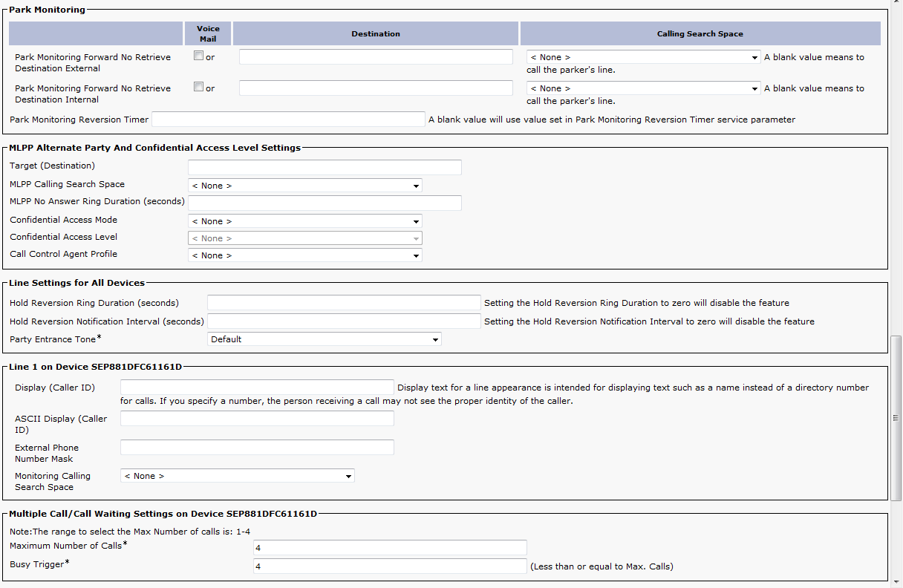Select the MLPP Target (Destination) text box
This screenshot has width=903, height=588.
(x=325, y=167)
